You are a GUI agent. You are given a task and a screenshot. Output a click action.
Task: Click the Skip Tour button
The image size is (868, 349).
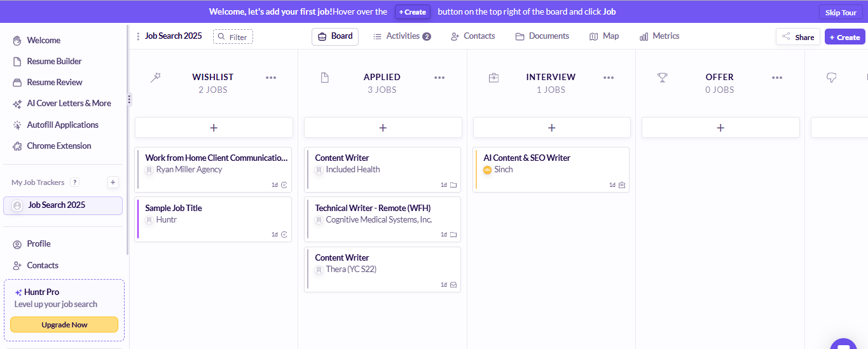pos(841,12)
